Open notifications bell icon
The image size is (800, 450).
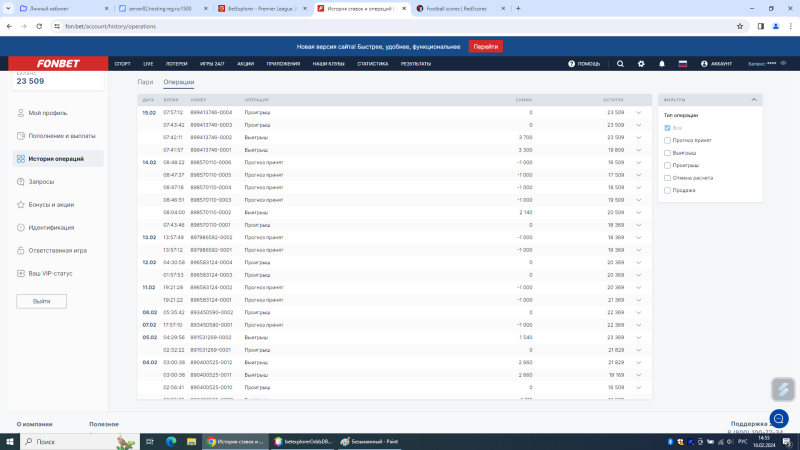point(662,63)
